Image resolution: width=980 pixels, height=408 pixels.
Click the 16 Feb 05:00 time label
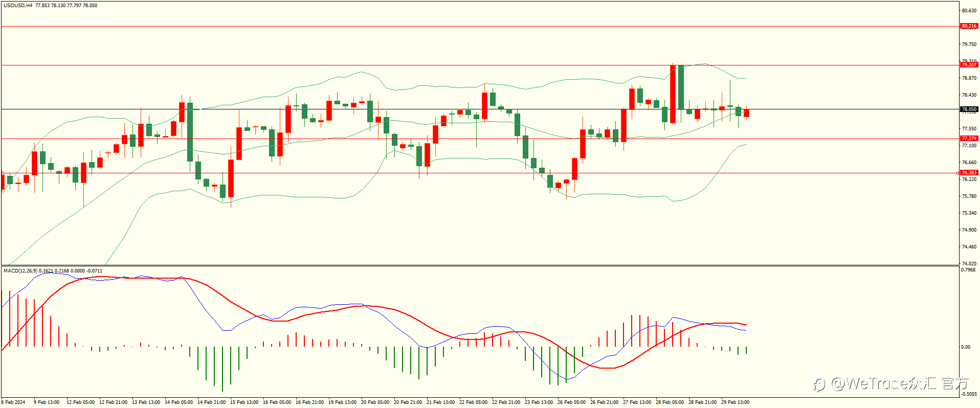(277, 402)
